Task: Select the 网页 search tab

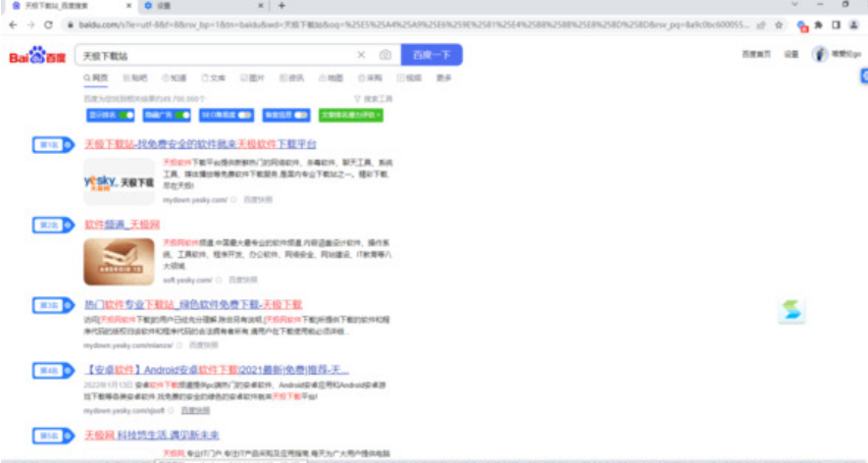Action: (96, 78)
